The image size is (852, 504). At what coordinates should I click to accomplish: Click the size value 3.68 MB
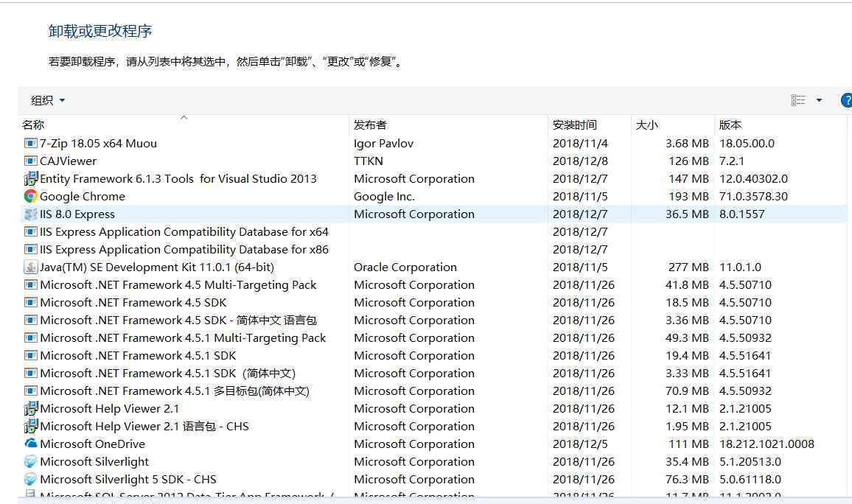coord(688,144)
